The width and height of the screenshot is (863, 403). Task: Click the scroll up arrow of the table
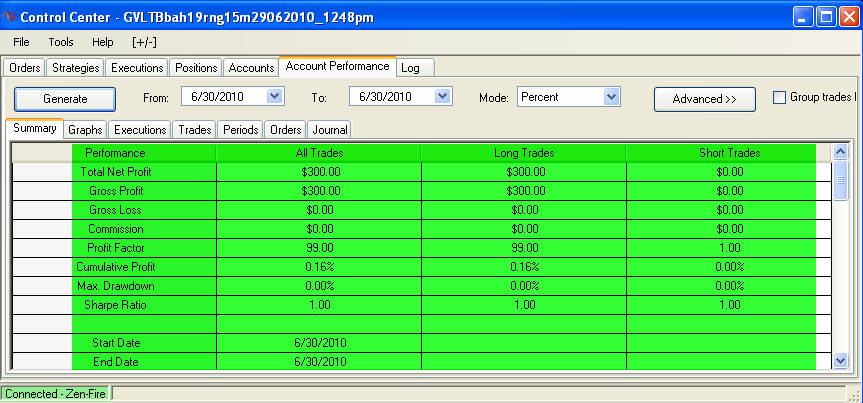coord(840,151)
